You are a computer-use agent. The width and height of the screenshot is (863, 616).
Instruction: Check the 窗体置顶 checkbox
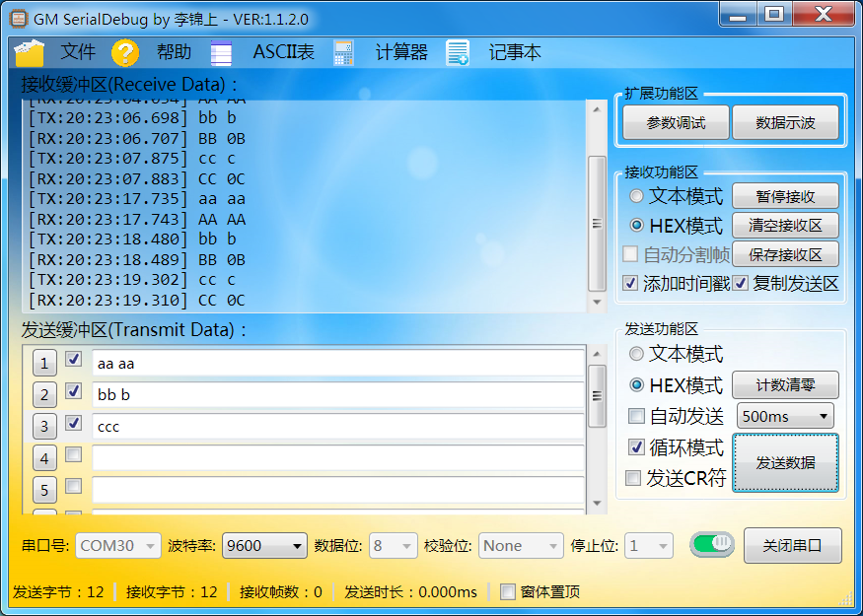pyautogui.click(x=509, y=592)
